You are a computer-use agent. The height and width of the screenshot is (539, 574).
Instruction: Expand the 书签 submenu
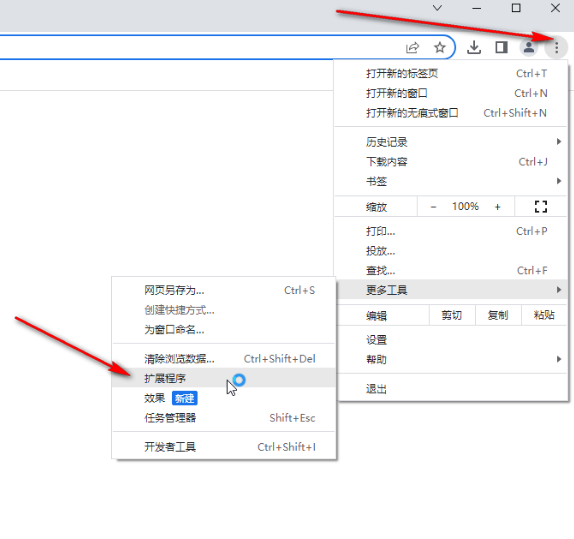tap(451, 182)
